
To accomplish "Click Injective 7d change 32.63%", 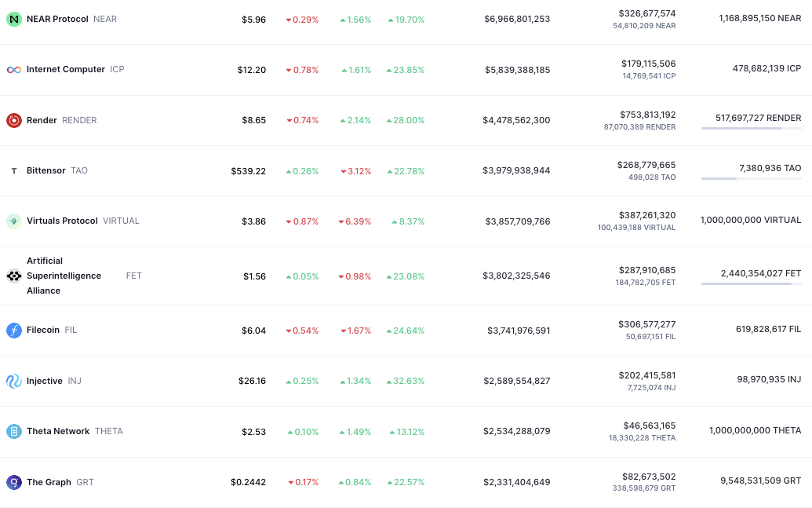I will point(406,381).
